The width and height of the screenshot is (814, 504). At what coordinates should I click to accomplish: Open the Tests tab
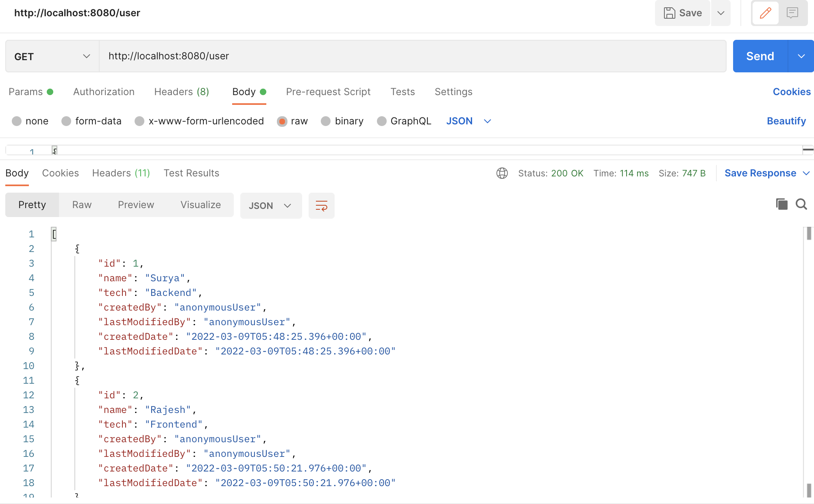point(402,92)
